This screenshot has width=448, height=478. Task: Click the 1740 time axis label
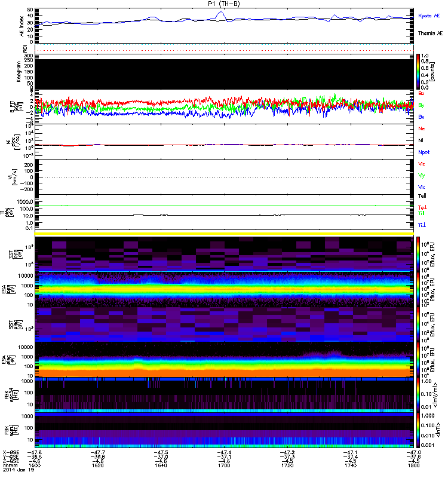(351, 465)
